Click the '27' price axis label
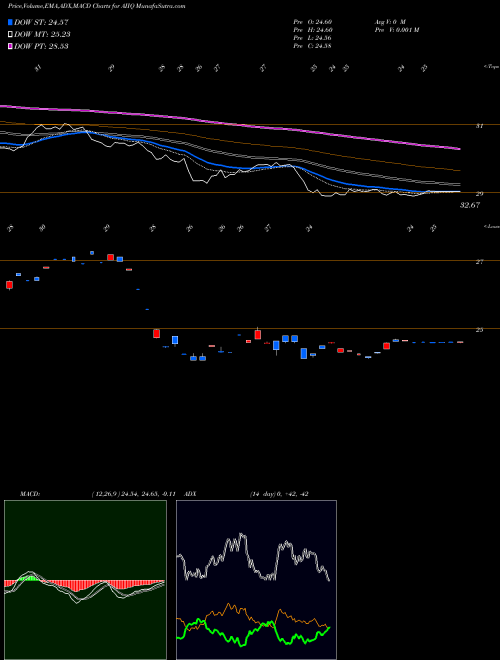The image size is (500, 660). point(479,262)
